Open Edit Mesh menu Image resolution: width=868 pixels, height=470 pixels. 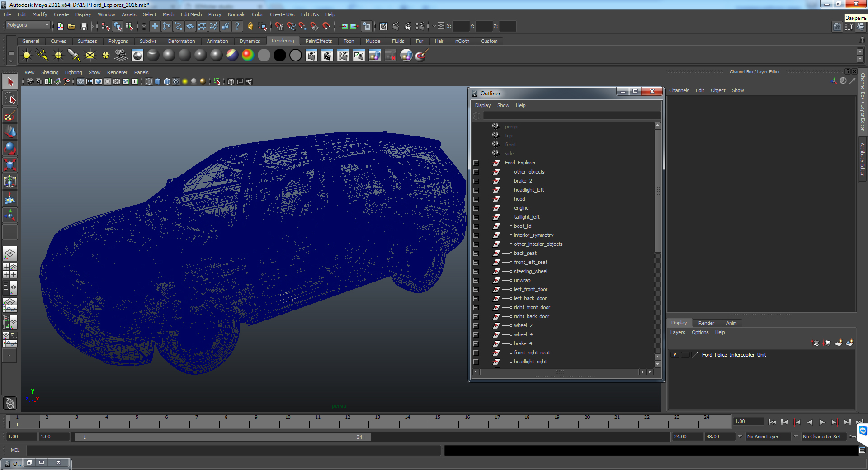click(191, 14)
